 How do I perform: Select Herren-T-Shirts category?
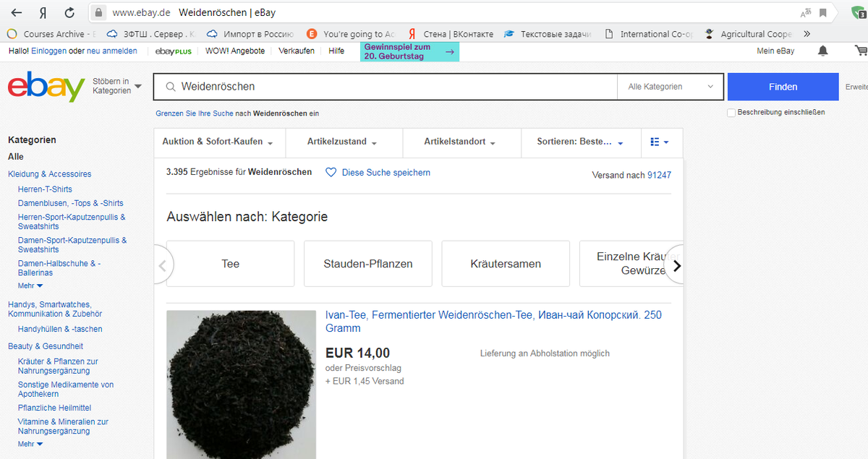45,189
